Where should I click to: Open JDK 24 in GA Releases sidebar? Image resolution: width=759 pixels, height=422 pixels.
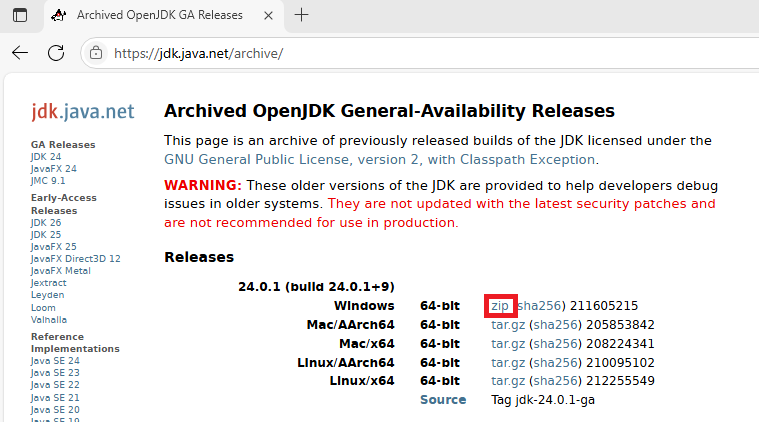(46, 157)
